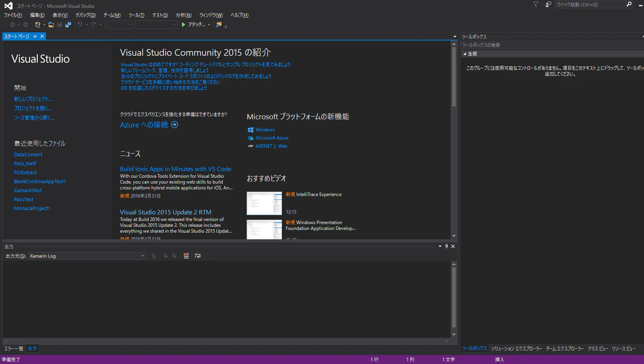Image resolution: width=644 pixels, height=364 pixels.
Task: Collapse the 全般 group in the toolbox
Action: click(465, 54)
